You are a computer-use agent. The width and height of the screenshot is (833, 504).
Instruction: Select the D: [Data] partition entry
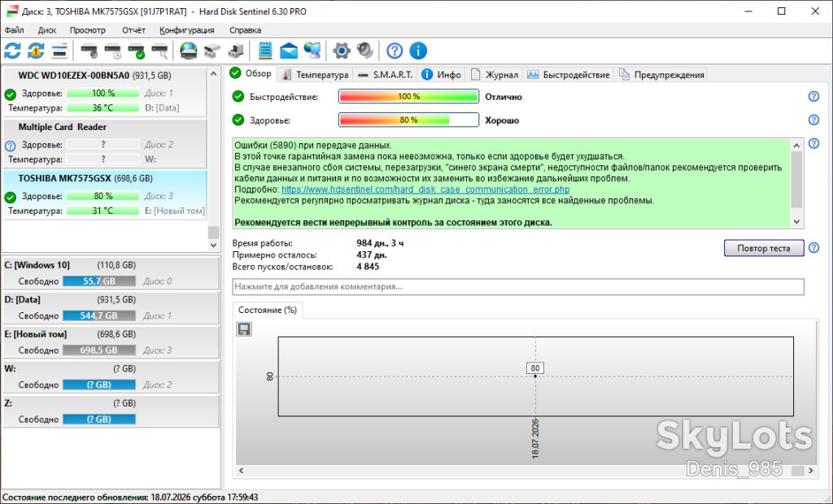(x=111, y=307)
